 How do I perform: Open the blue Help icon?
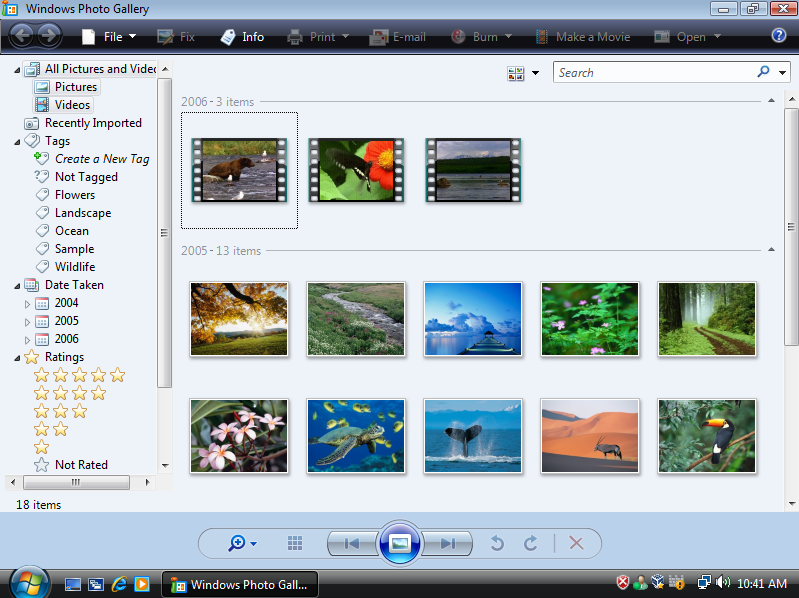(779, 36)
